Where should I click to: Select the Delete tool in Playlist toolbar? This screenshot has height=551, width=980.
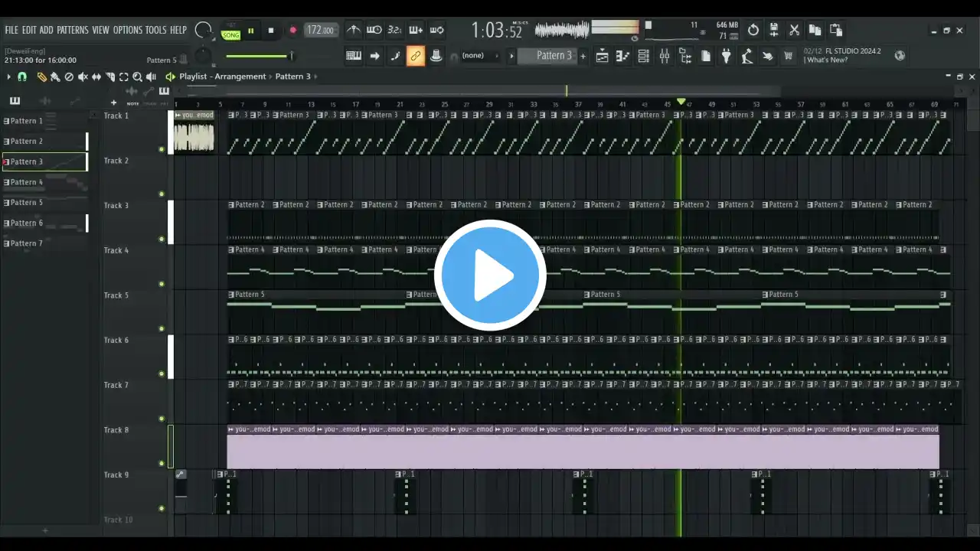pyautogui.click(x=69, y=77)
